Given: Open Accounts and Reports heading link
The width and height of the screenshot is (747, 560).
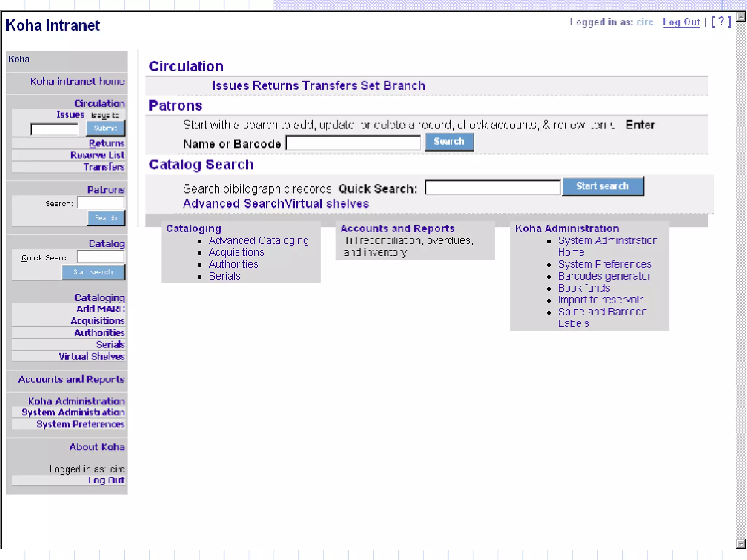Looking at the screenshot, I should tap(397, 229).
